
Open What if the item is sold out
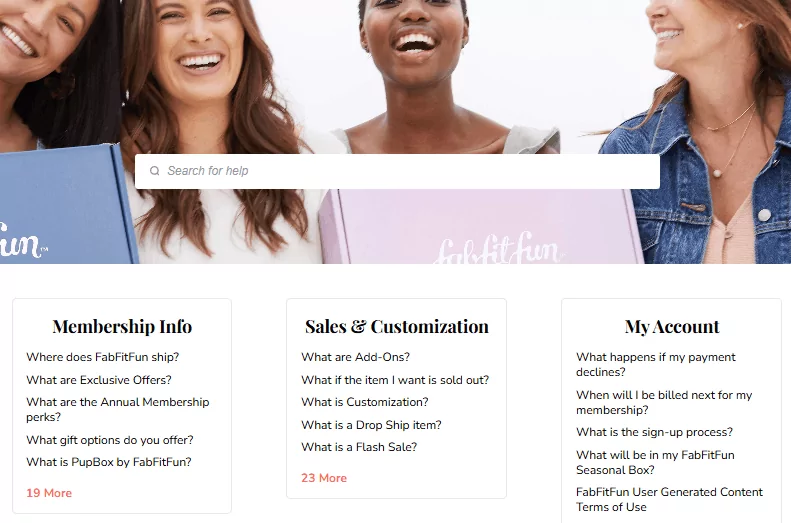395,380
